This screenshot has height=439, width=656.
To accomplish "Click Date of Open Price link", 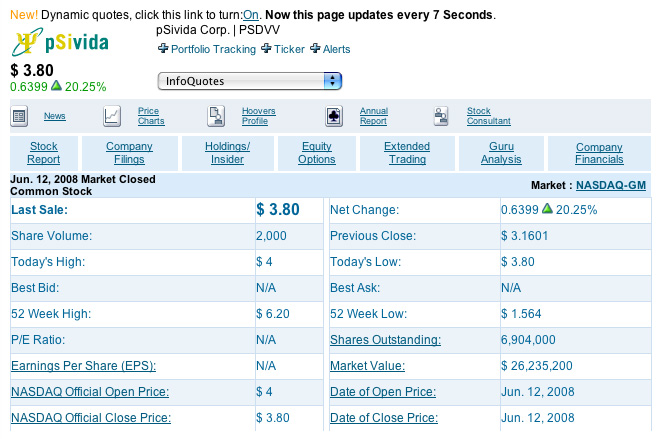I will [383, 392].
